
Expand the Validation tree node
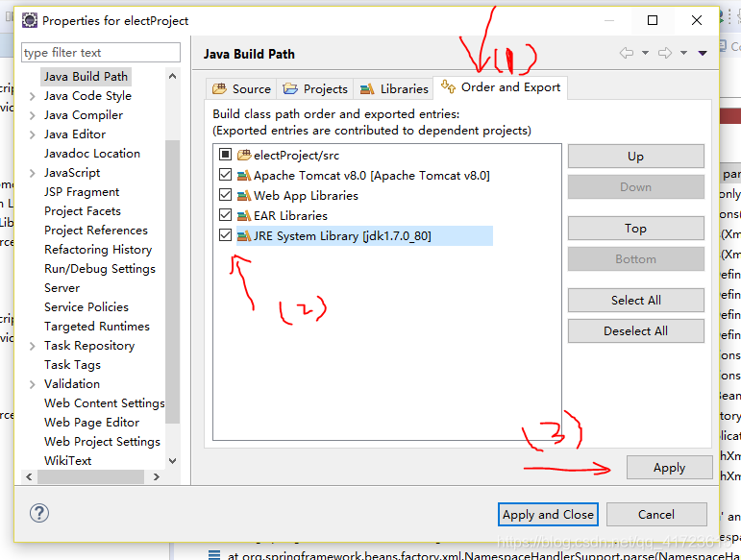32,384
